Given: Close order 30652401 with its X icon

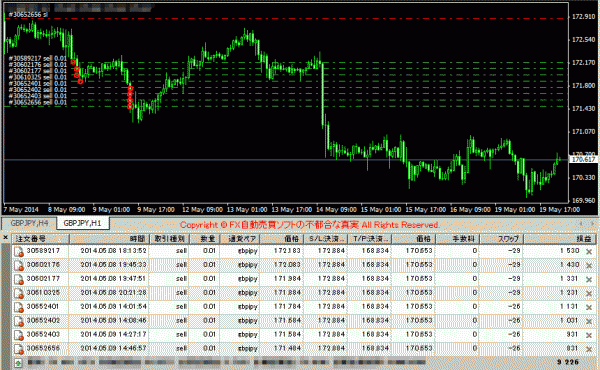Looking at the screenshot, I should click(x=589, y=307).
